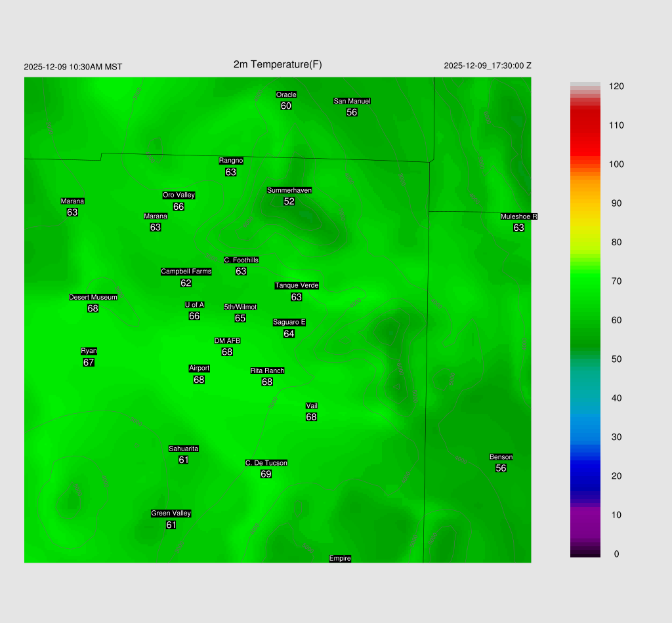Viewport: 672px width, 623px height.
Task: Select the Campbell Farms station label
Action: point(186,271)
